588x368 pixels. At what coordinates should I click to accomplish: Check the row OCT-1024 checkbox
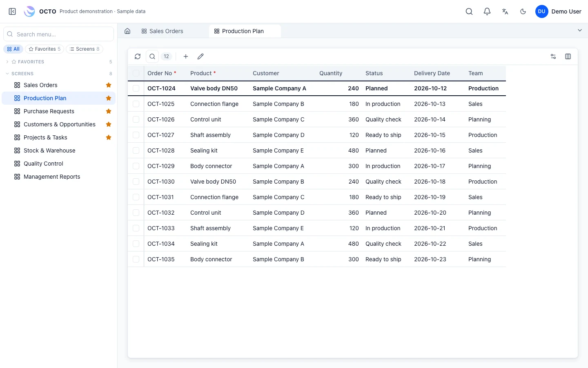(x=136, y=88)
